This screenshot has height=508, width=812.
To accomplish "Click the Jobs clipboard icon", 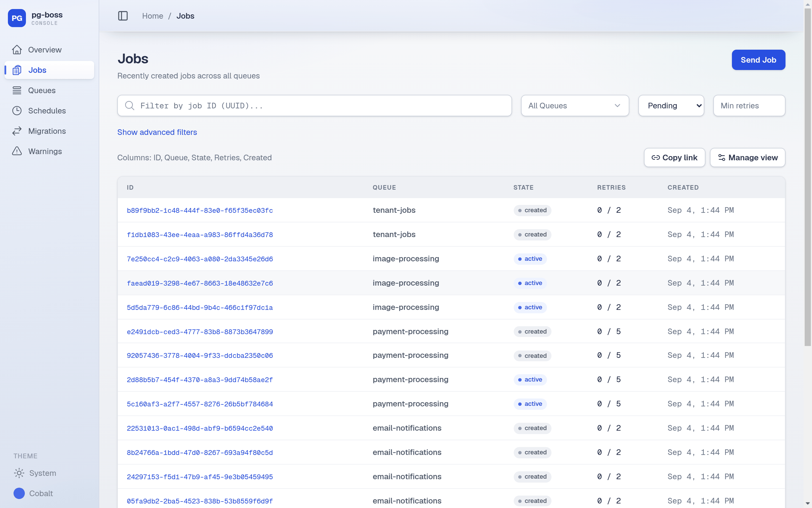I will [17, 70].
